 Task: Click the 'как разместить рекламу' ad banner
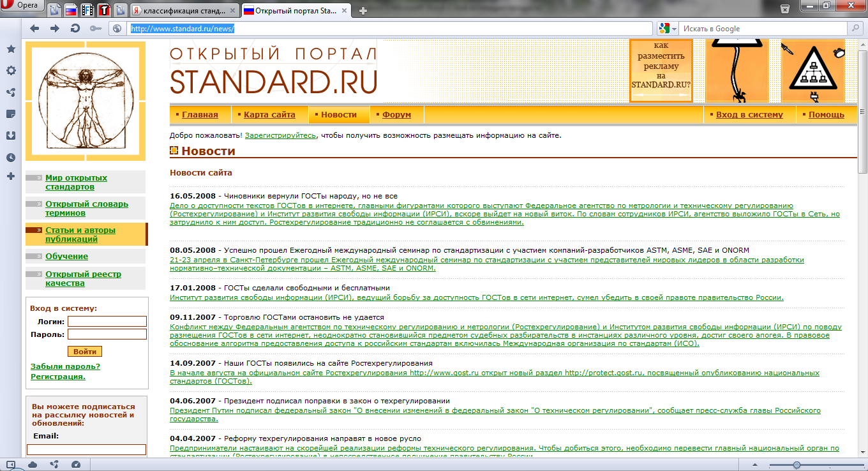coord(661,70)
